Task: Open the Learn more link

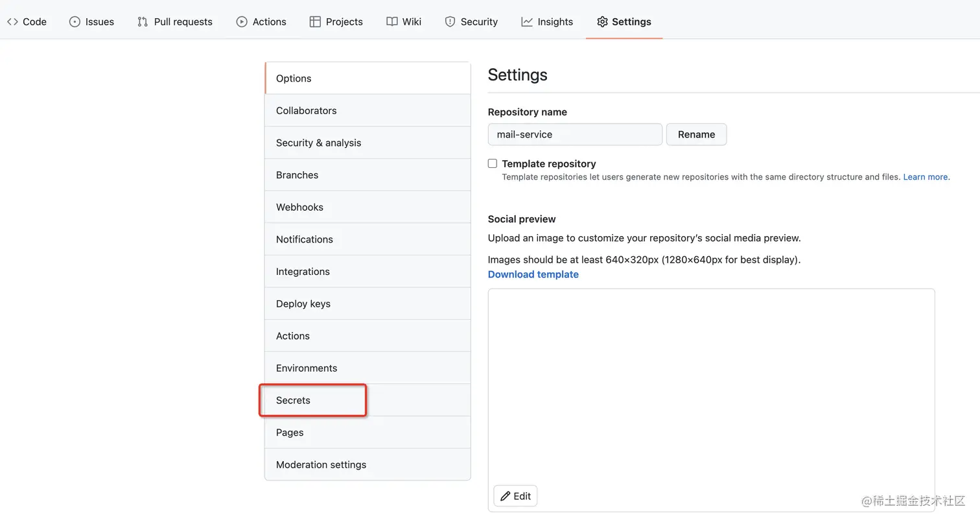Action: pyautogui.click(x=926, y=177)
